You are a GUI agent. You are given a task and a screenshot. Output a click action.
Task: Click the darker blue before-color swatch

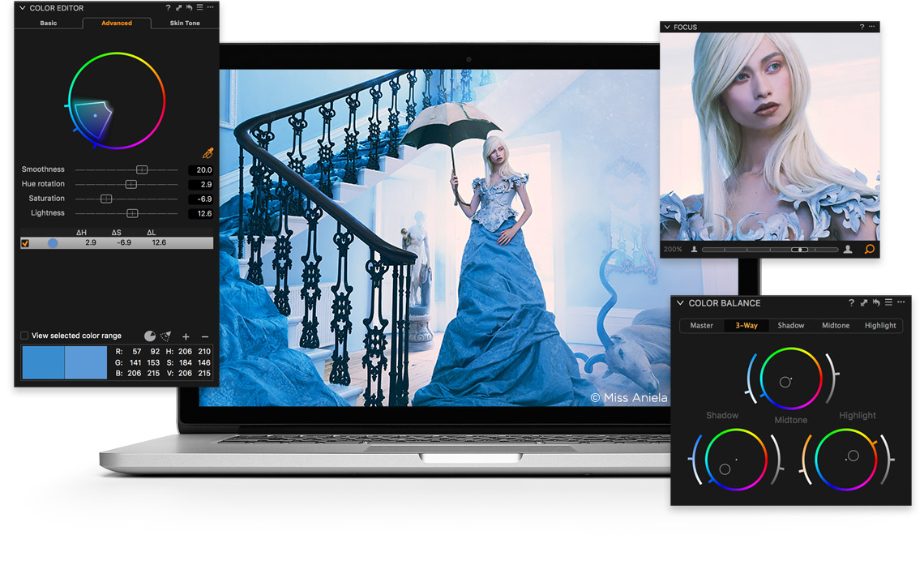click(43, 362)
